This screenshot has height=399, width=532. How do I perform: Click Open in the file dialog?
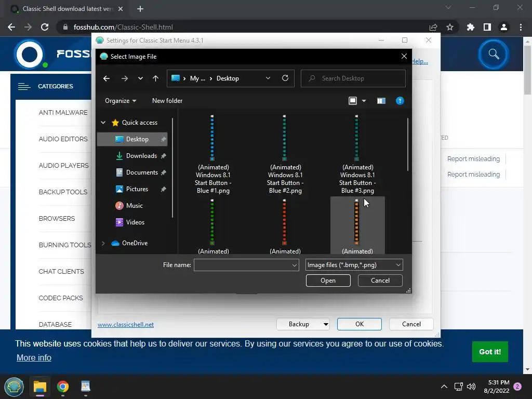(328, 281)
